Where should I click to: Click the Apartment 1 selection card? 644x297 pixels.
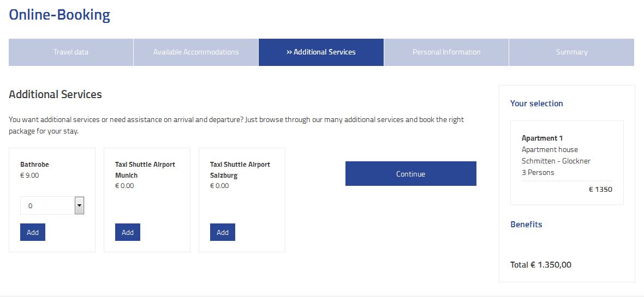(567, 162)
